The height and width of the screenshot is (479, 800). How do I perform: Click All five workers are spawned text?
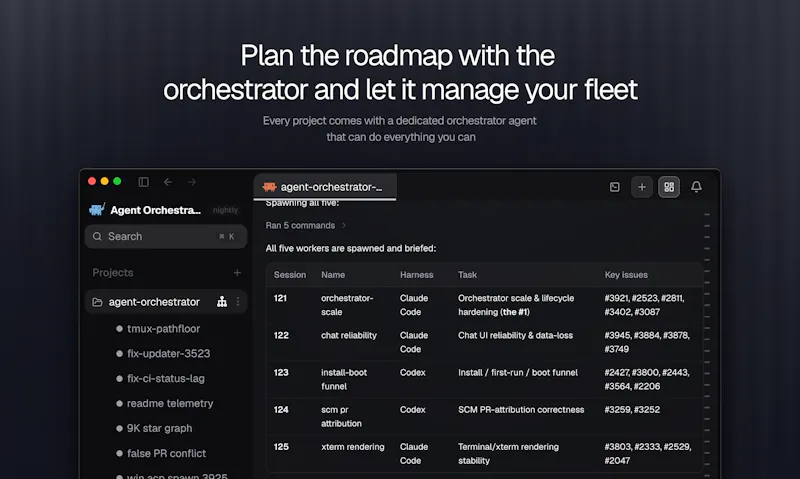pos(351,249)
